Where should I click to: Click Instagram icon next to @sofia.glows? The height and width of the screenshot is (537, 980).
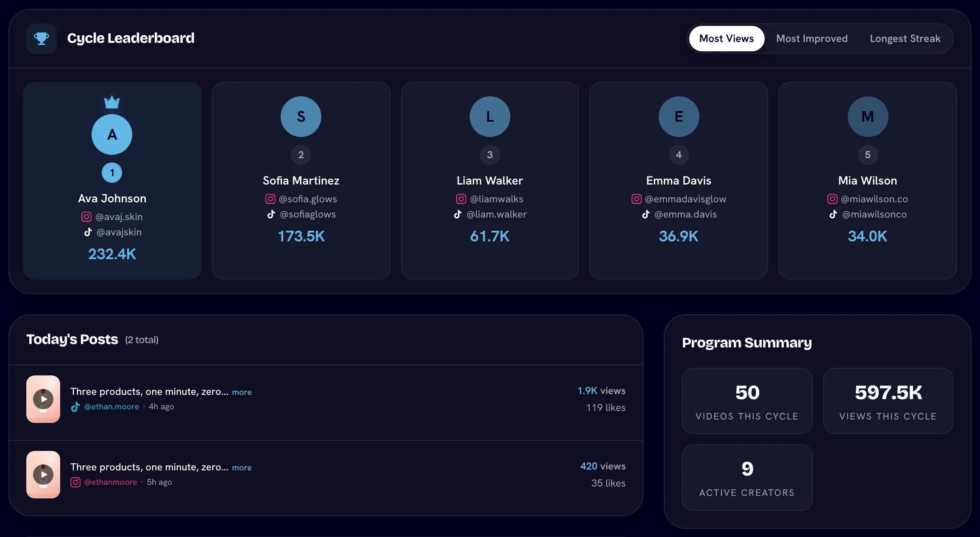[x=270, y=199]
